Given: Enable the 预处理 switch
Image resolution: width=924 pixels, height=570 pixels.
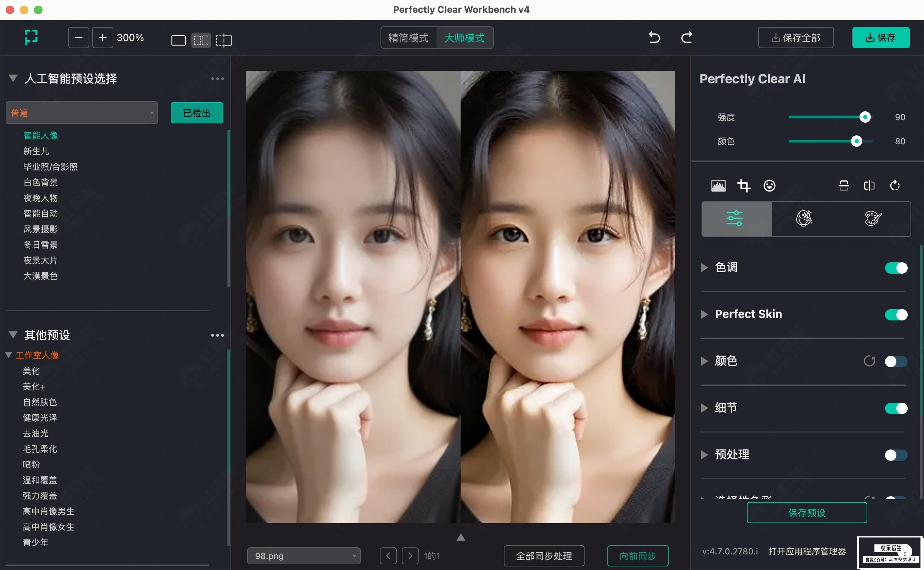Looking at the screenshot, I should pos(896,455).
